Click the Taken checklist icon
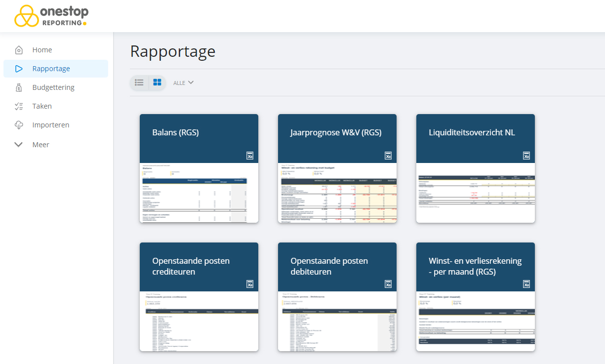Screen dimensions: 605x364 (19, 106)
